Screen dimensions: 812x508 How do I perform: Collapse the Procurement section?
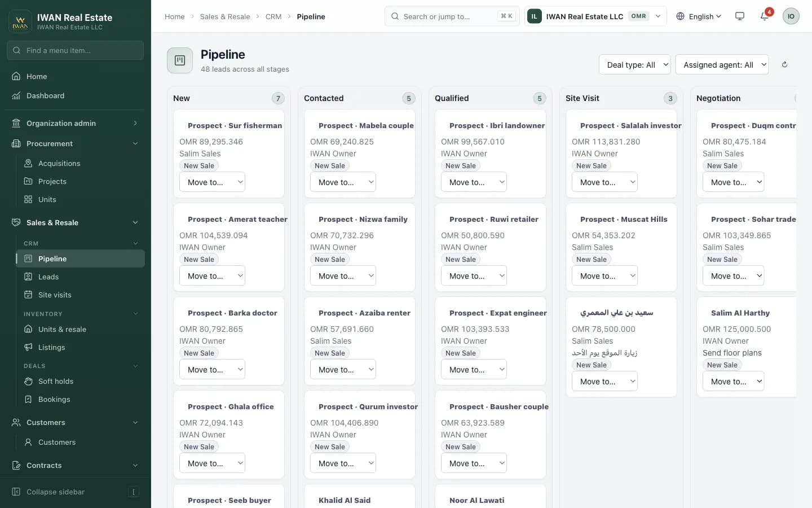76,143
